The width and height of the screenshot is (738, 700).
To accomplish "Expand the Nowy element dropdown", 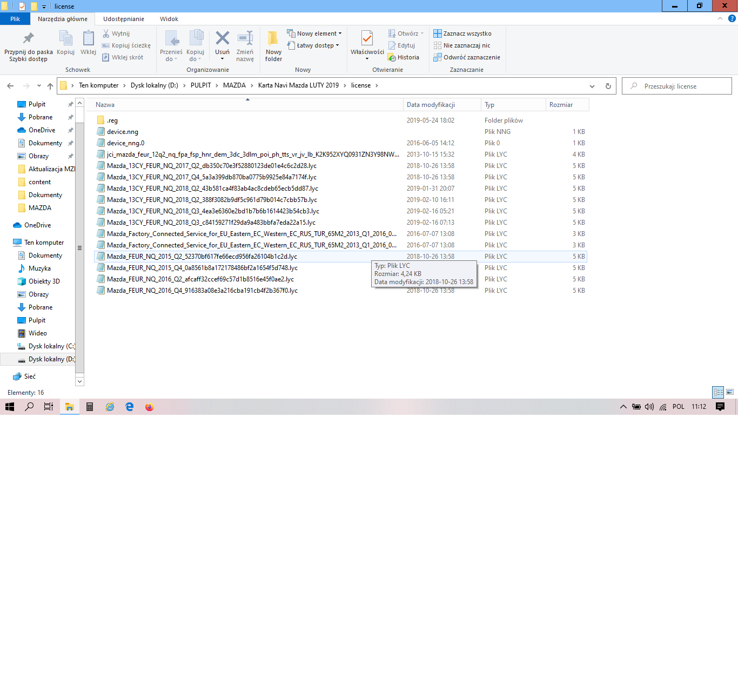I will click(x=315, y=33).
